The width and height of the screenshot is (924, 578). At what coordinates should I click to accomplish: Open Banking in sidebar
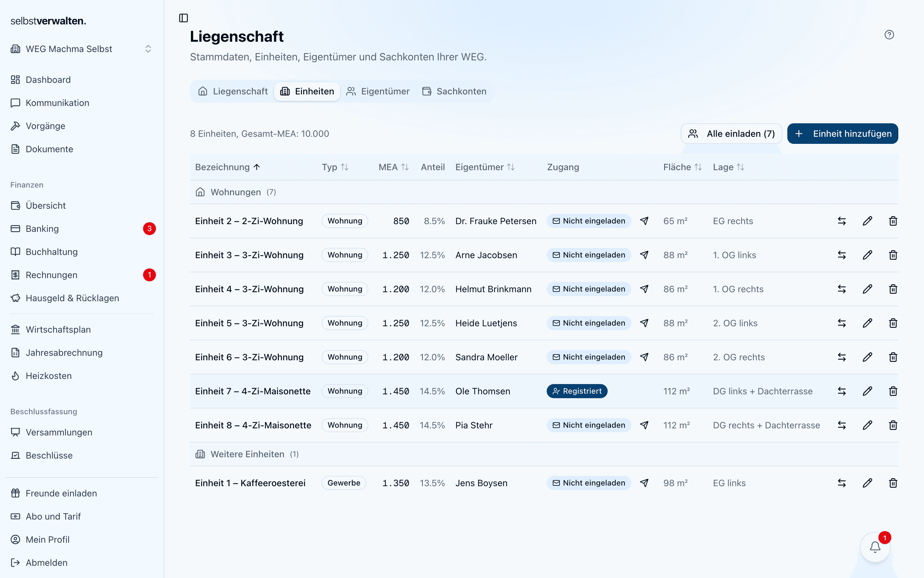click(82, 229)
